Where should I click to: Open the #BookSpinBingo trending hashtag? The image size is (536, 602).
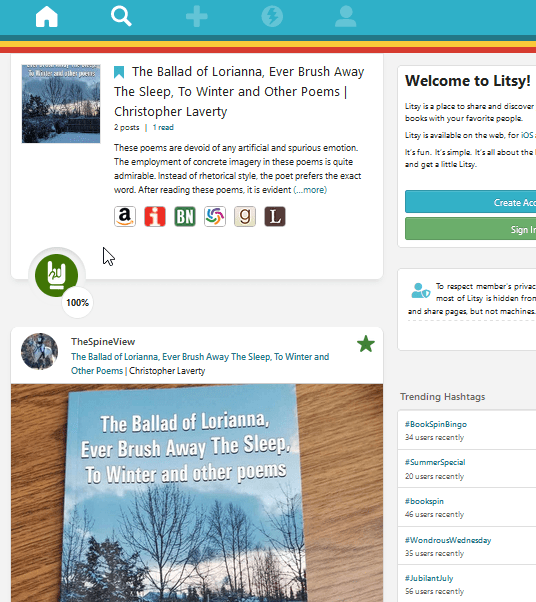pyautogui.click(x=436, y=424)
